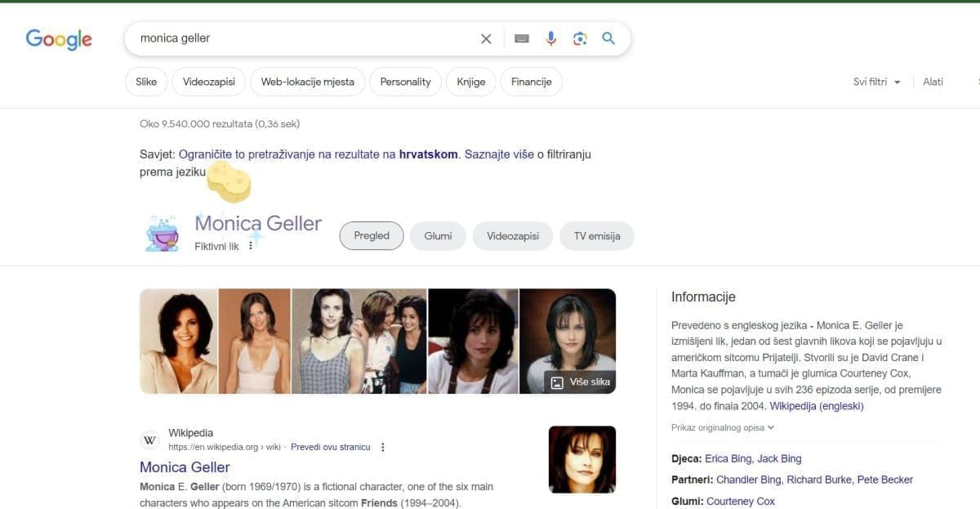Click the Google logo
Image resolution: width=980 pixels, height=509 pixels.
pyautogui.click(x=58, y=38)
